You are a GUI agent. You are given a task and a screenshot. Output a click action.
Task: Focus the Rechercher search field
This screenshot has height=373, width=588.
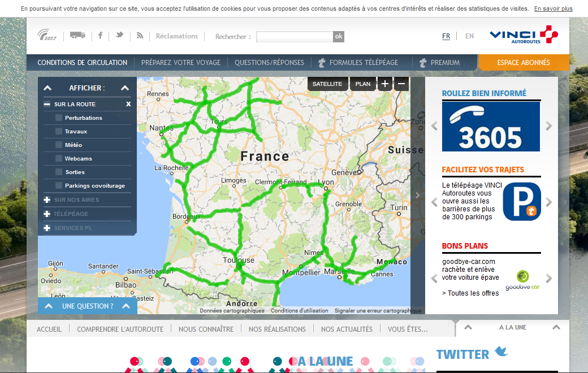[x=295, y=36]
